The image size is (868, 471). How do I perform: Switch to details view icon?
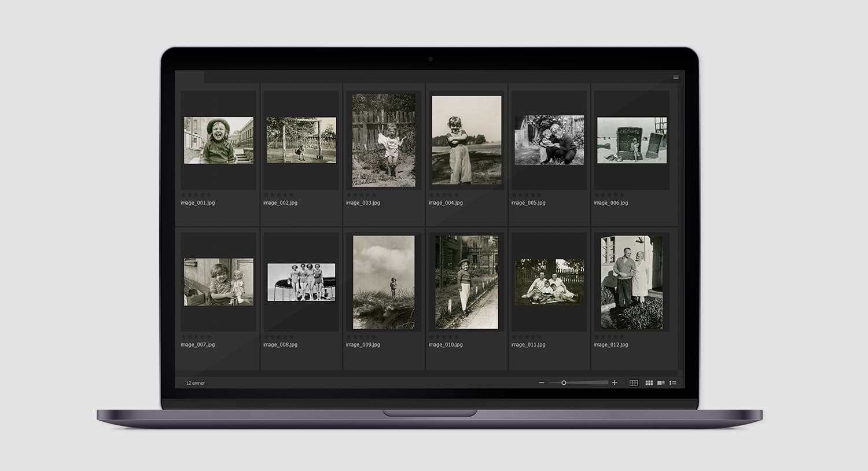click(661, 383)
